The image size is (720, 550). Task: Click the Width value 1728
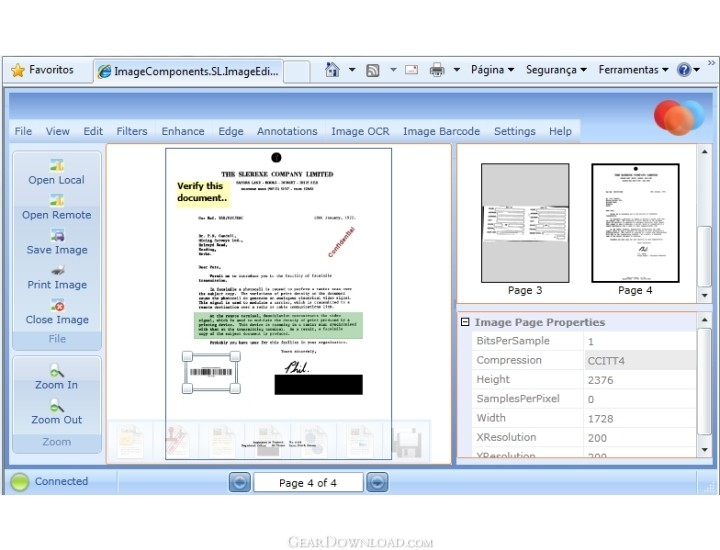(x=601, y=419)
